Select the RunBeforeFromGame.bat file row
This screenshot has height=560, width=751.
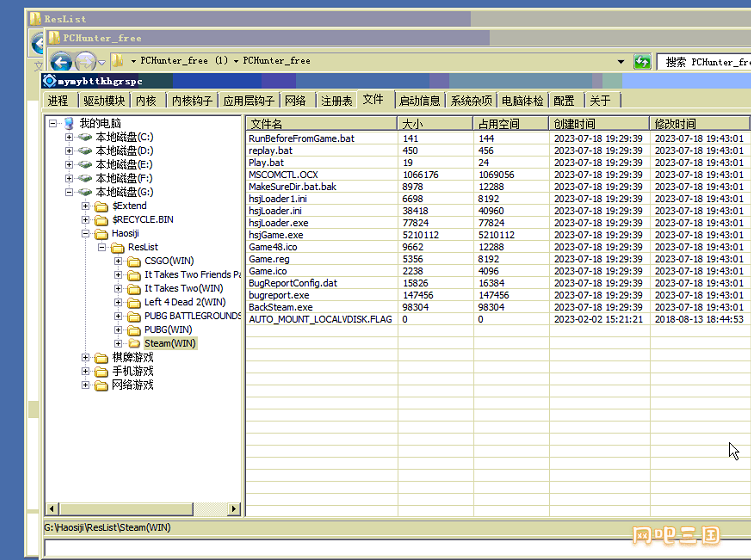498,138
